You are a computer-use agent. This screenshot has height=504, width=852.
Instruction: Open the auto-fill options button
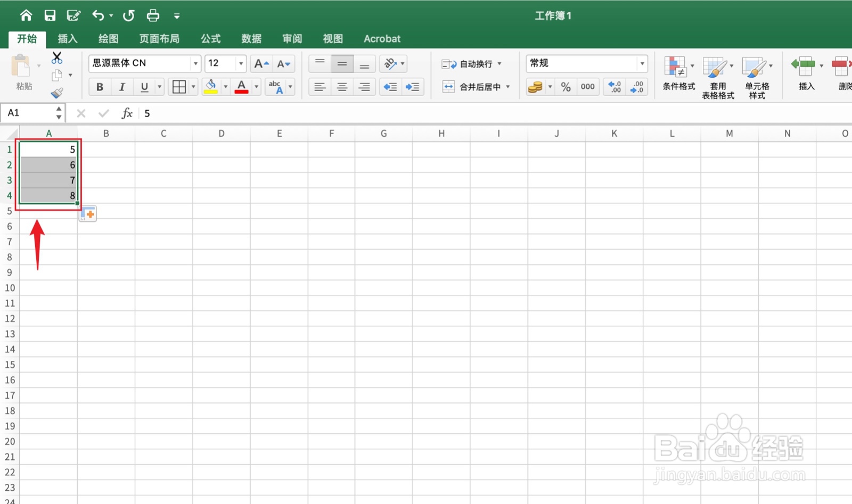coord(88,214)
